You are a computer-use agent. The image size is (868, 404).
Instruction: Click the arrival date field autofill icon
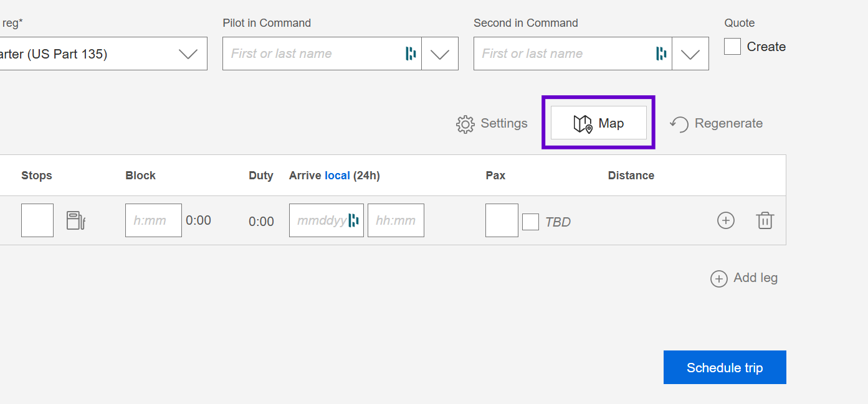point(353,220)
